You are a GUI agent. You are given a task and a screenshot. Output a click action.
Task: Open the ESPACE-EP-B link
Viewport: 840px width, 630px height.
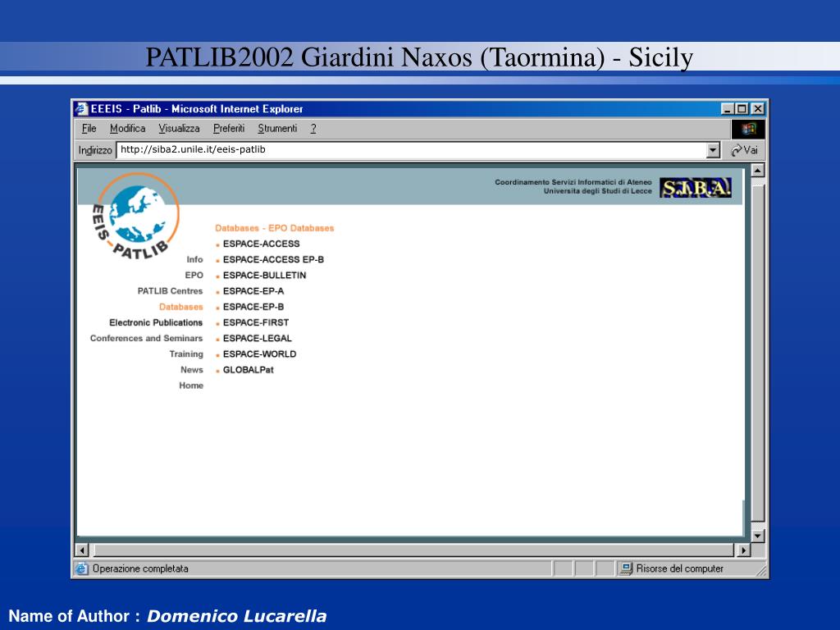pos(253,307)
